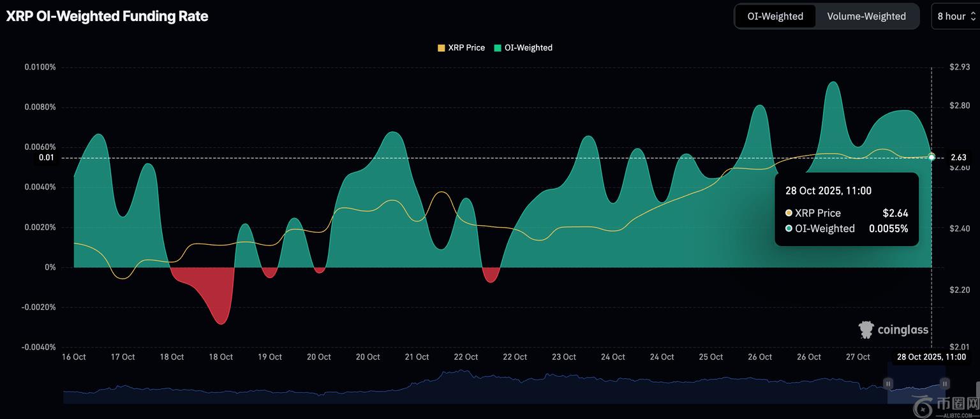Click the yellow dot beside XRP Price tooltip
This screenshot has width=980, height=419.
pos(789,213)
